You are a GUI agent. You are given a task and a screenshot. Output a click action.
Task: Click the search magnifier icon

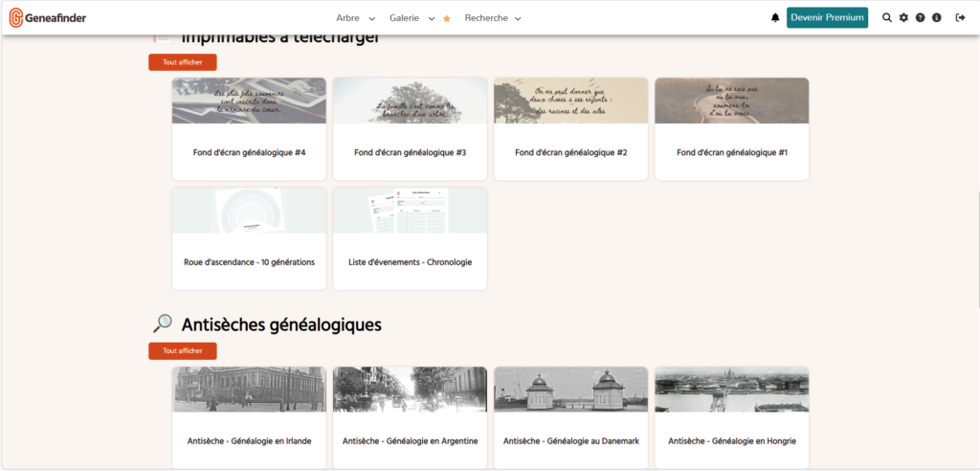887,18
